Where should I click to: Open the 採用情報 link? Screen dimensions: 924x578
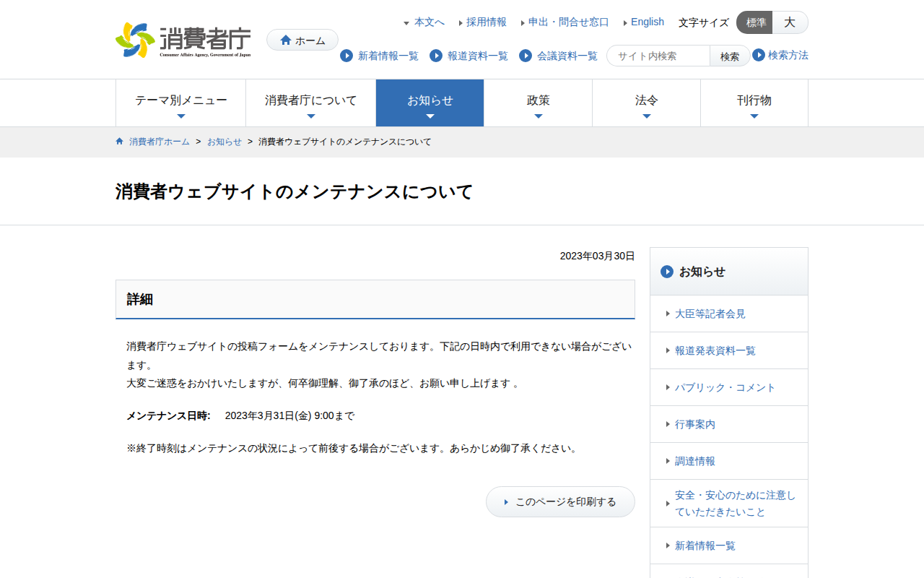(487, 22)
